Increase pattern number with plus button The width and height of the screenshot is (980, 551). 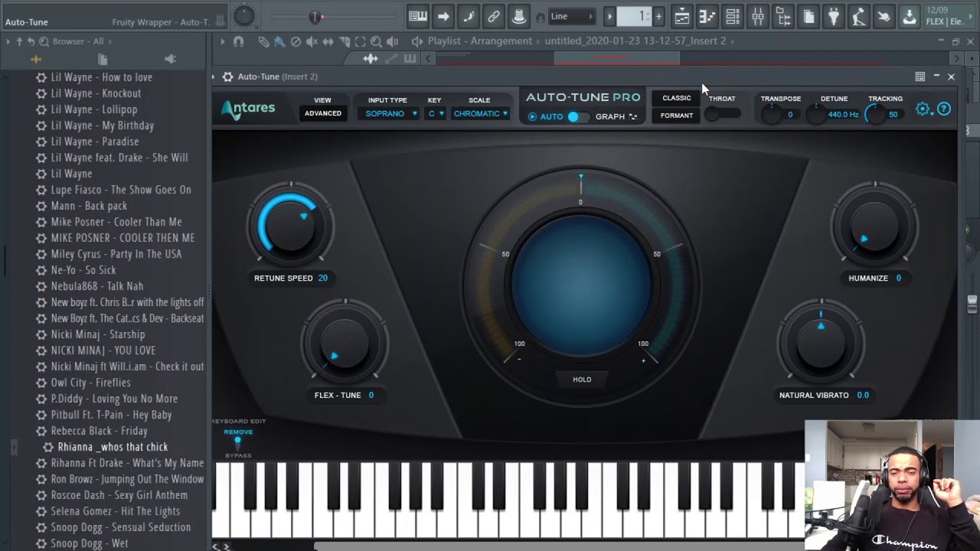(x=658, y=16)
